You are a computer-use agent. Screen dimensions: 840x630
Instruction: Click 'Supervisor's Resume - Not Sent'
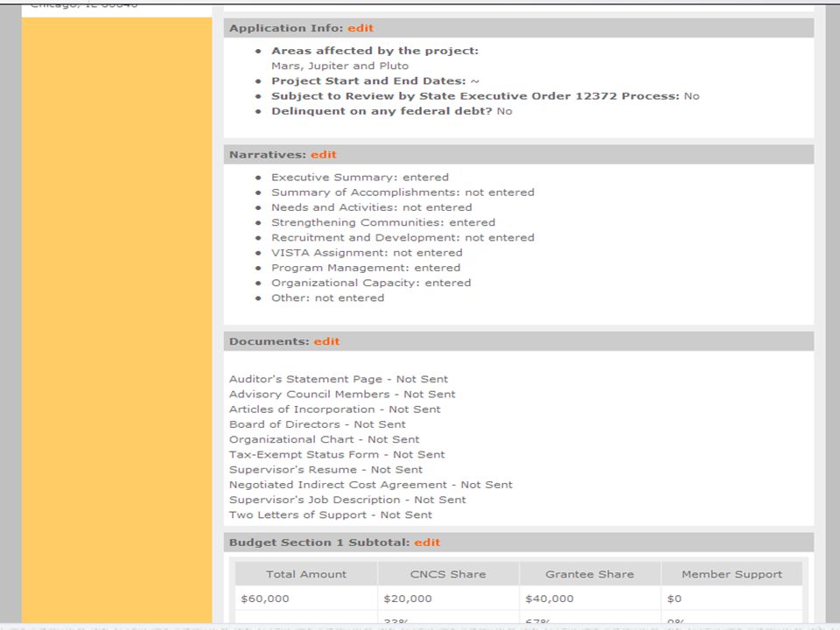click(x=326, y=469)
